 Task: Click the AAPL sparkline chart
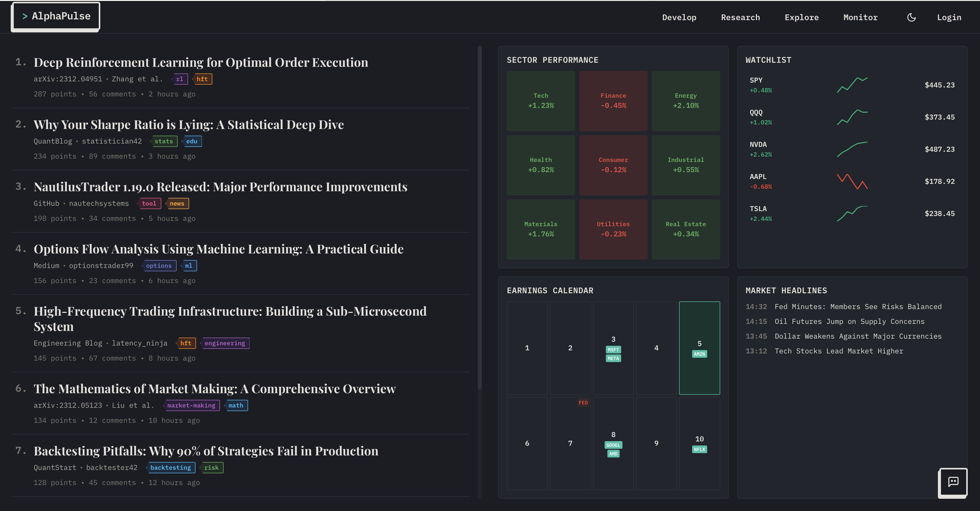coord(852,181)
